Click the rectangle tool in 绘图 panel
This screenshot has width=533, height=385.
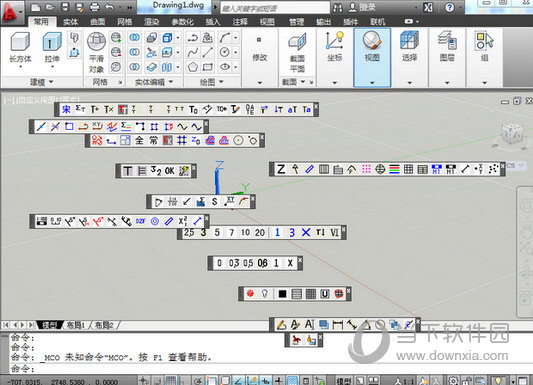pyautogui.click(x=207, y=67)
